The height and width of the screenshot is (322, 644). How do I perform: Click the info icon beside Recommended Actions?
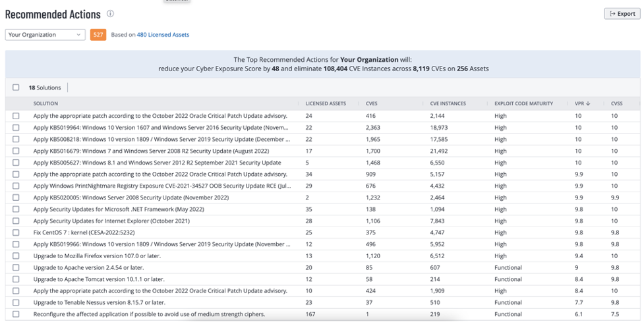[110, 14]
